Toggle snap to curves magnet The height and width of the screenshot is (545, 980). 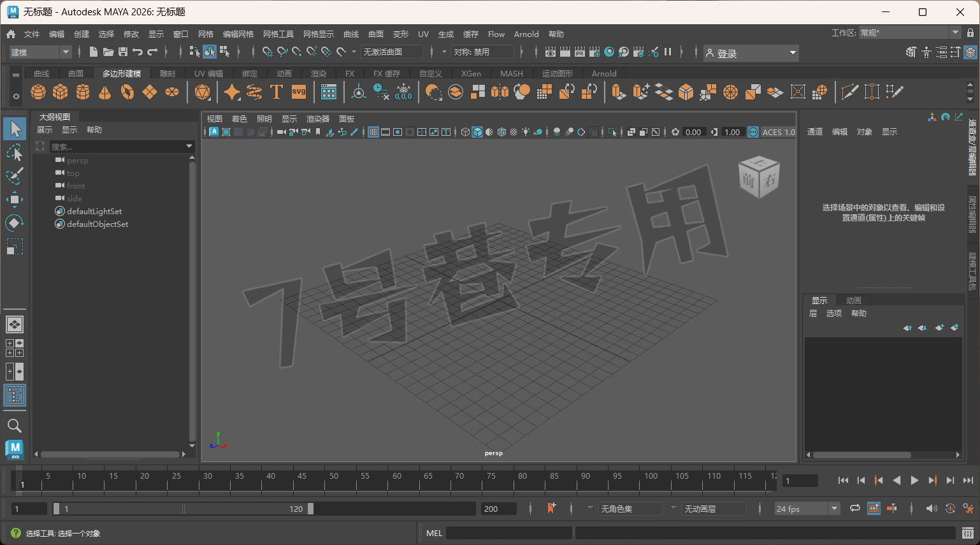(x=282, y=52)
